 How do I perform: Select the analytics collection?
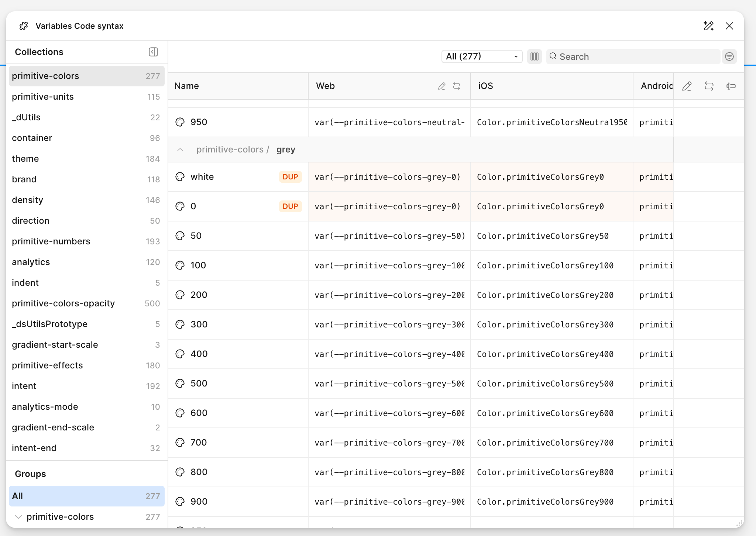pos(87,262)
